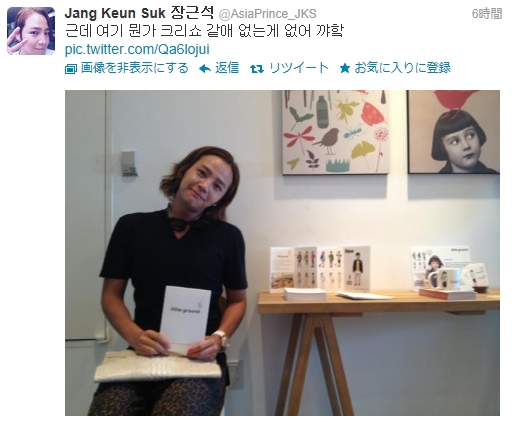
Task: Open the pic.twitter.com/Qa6lojui link
Action: 137,49
